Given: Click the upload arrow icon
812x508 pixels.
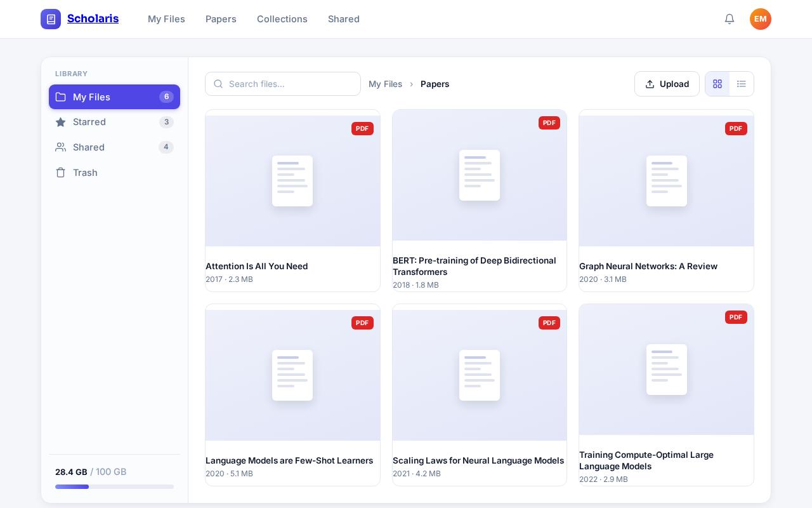Looking at the screenshot, I should click(650, 84).
